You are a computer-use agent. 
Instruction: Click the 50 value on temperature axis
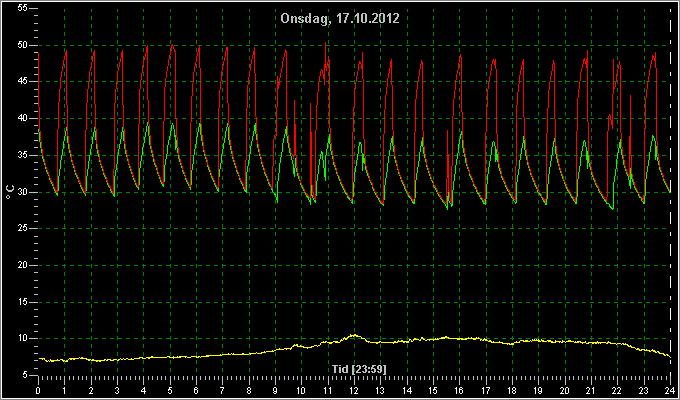23,45
